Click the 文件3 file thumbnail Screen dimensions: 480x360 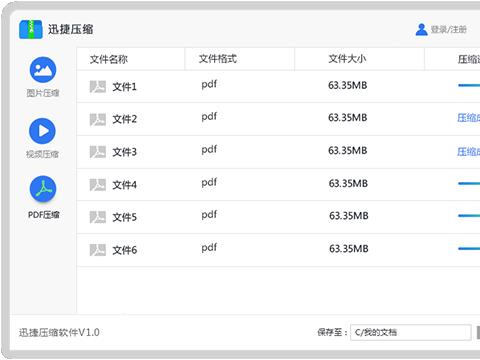[x=98, y=152]
